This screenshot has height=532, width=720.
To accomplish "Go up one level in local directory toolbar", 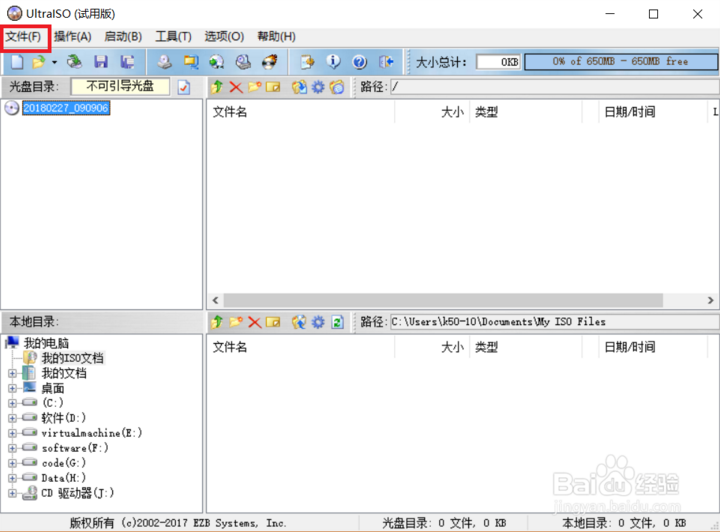I will [217, 322].
